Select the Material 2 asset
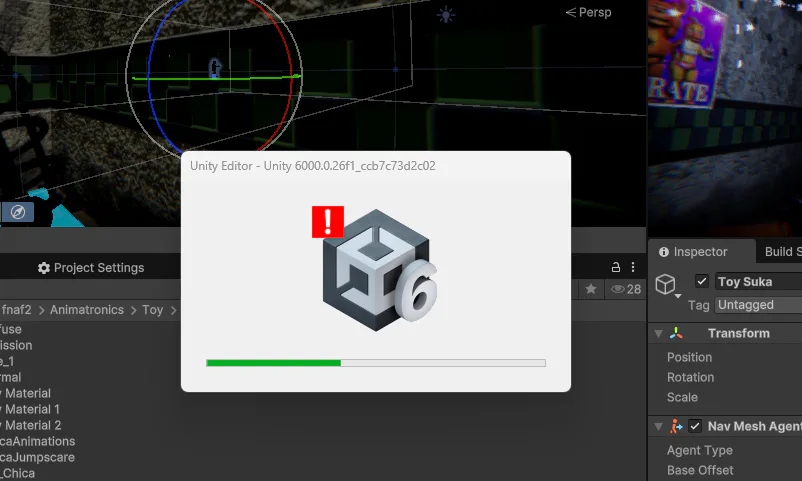 [x=31, y=425]
